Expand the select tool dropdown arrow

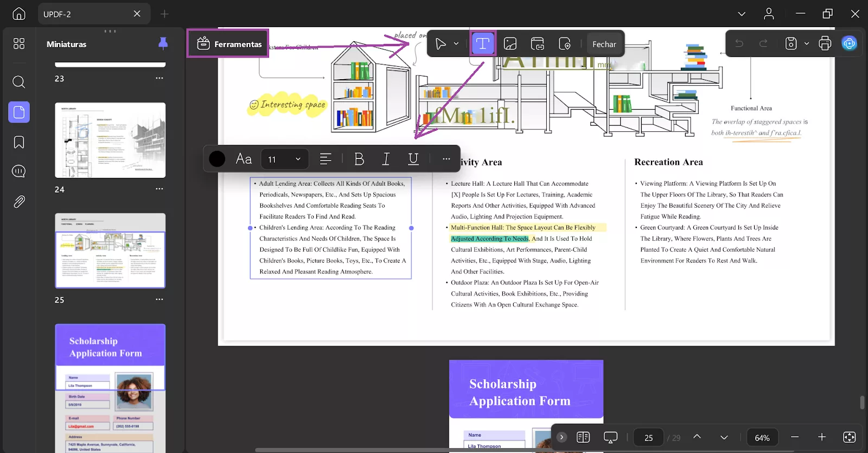(456, 43)
